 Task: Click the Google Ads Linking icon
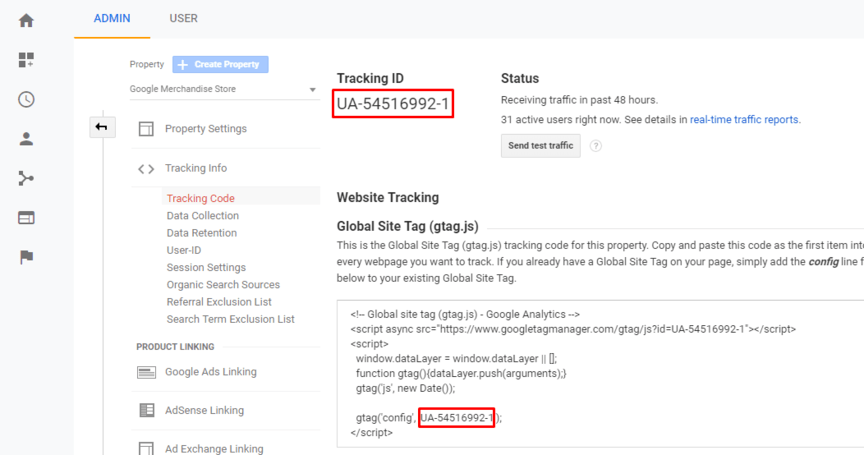tap(146, 372)
